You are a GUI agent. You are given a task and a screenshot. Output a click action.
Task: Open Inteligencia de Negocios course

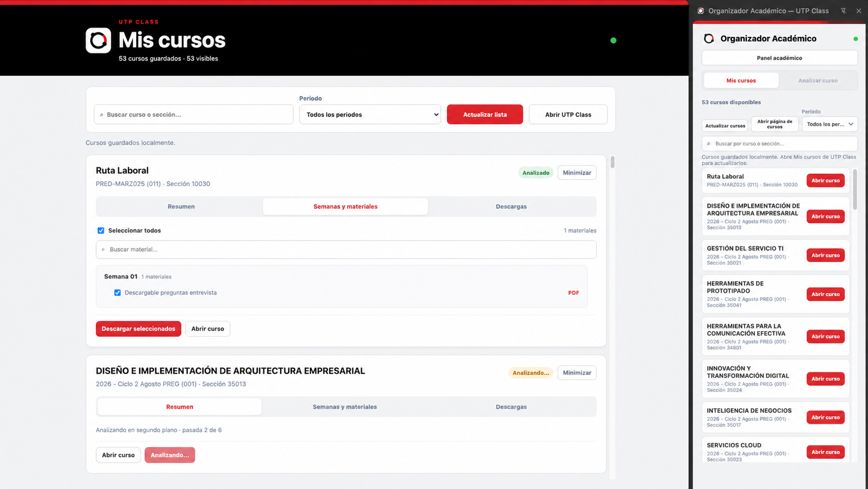[825, 417]
